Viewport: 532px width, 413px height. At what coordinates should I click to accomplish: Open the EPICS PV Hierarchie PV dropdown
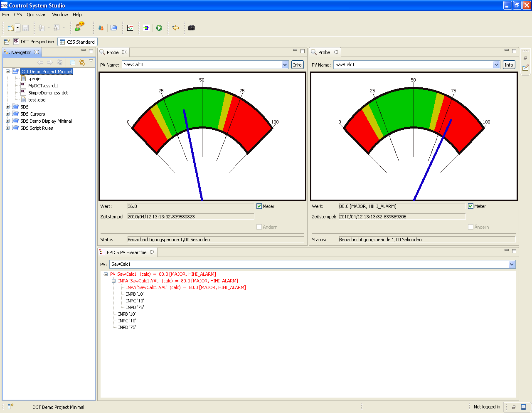512,265
